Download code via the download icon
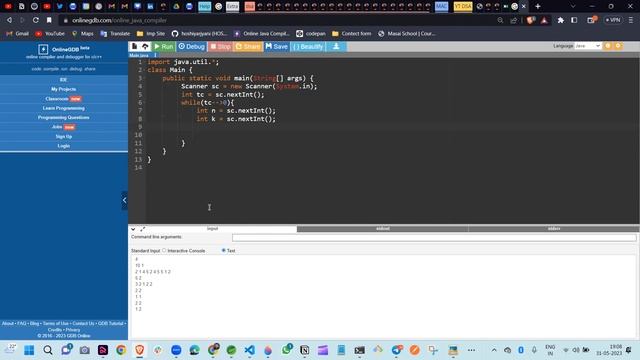Image resolution: width=640 pixels, height=360 pixels. (x=336, y=47)
